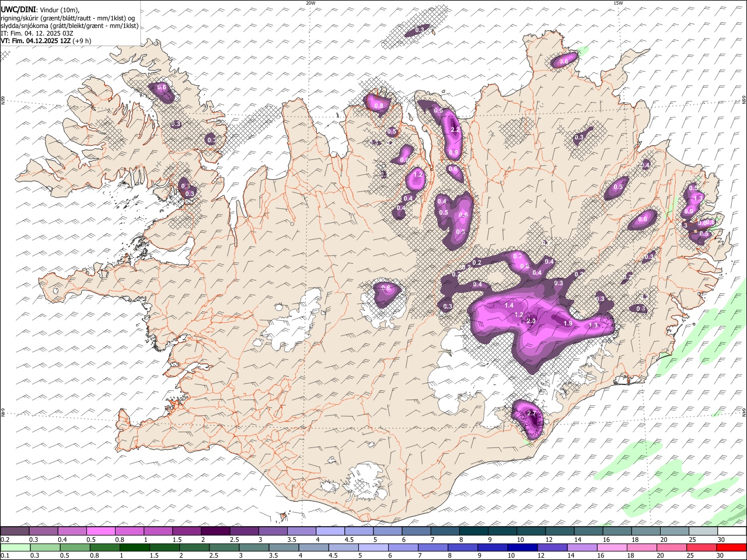Pick bottom legend swatch between 25 and 30
This screenshot has width=747, height=560.
pyautogui.click(x=701, y=547)
